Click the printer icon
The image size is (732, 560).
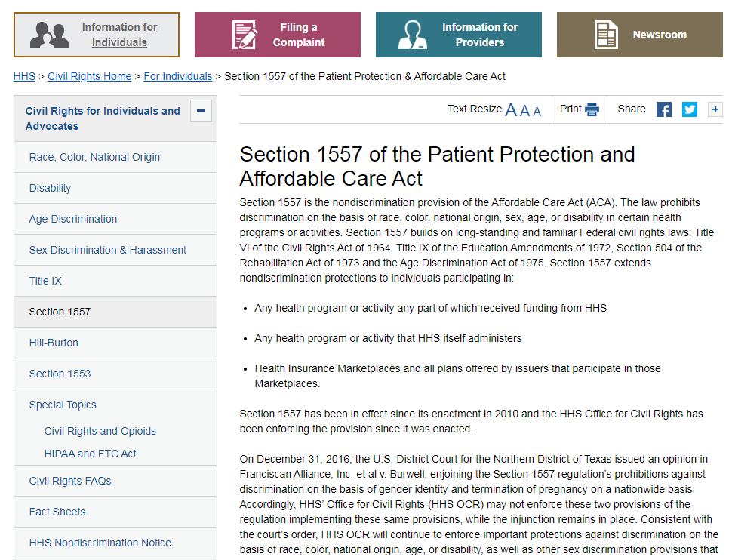pyautogui.click(x=592, y=109)
